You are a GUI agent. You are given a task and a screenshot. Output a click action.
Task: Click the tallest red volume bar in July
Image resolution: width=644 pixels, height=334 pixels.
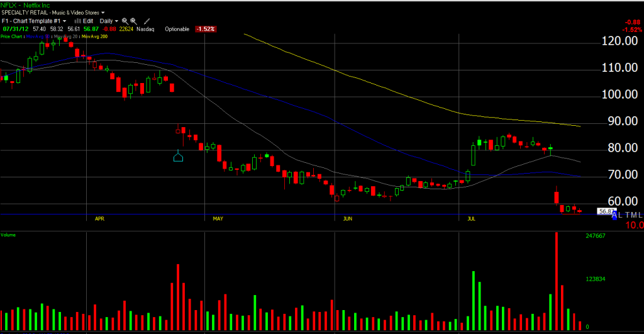pyautogui.click(x=557, y=281)
